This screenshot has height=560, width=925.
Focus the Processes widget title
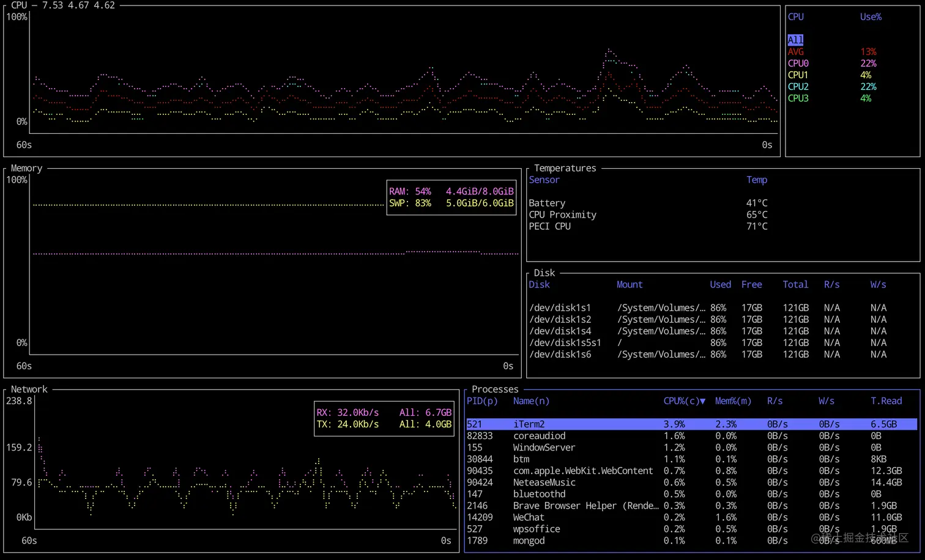pos(495,389)
